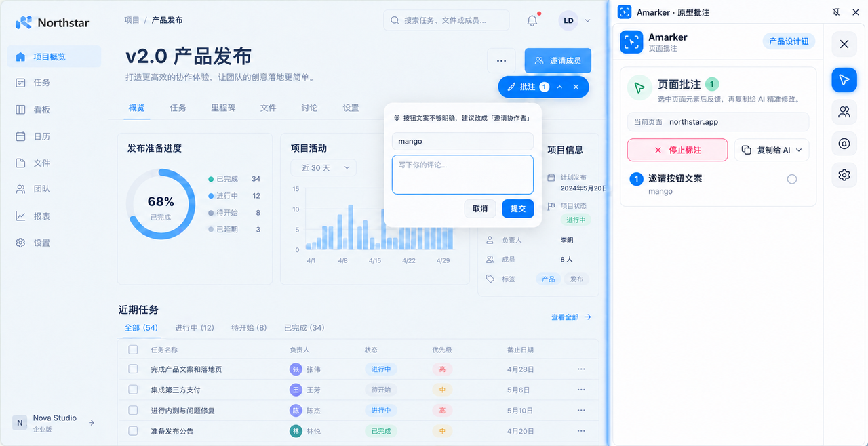Open the Amarker target icon
Image resolution: width=868 pixels, height=446 pixels.
coord(844,144)
